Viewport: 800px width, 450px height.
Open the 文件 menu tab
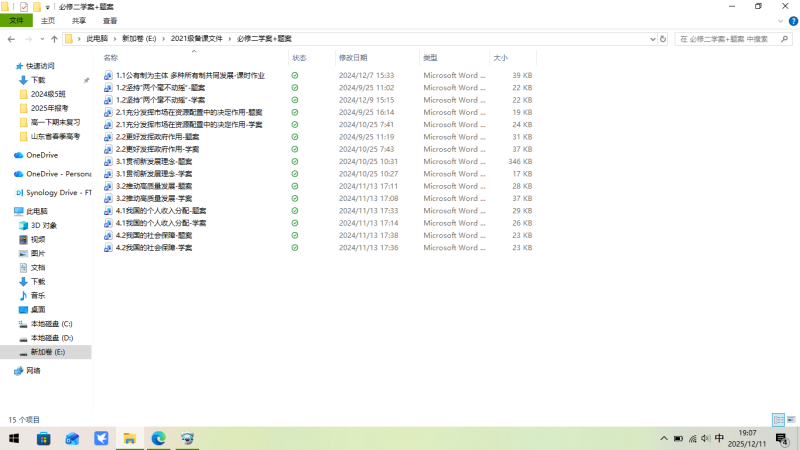click(x=15, y=20)
